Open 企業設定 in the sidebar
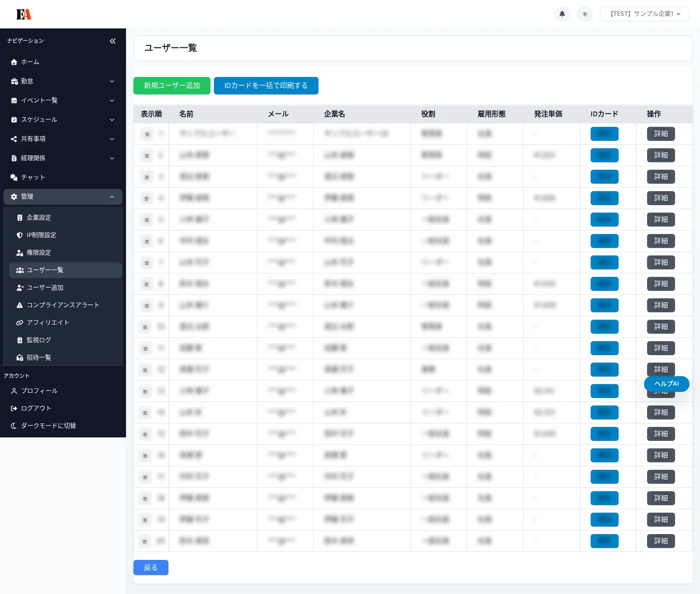This screenshot has height=594, width=700. point(39,218)
